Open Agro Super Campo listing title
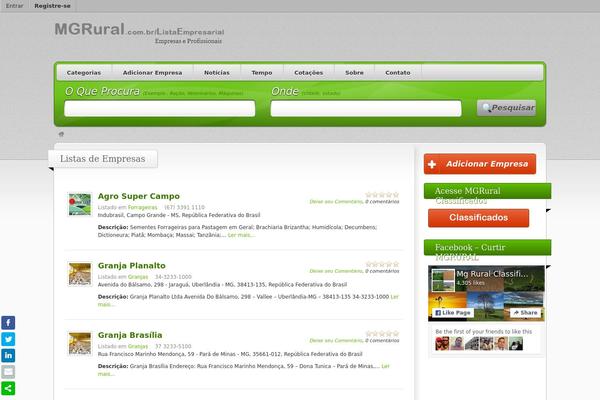The width and height of the screenshot is (600, 400). click(139, 196)
